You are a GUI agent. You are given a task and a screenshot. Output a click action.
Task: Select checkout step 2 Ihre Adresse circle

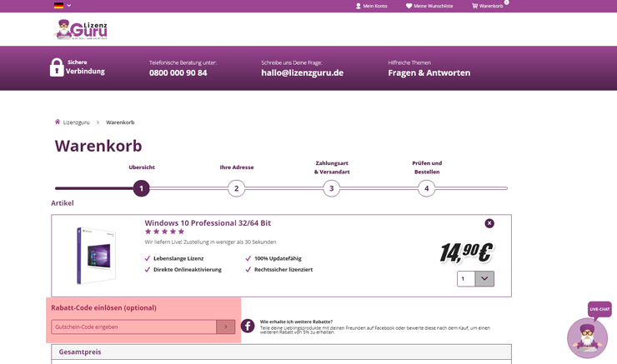[237, 188]
